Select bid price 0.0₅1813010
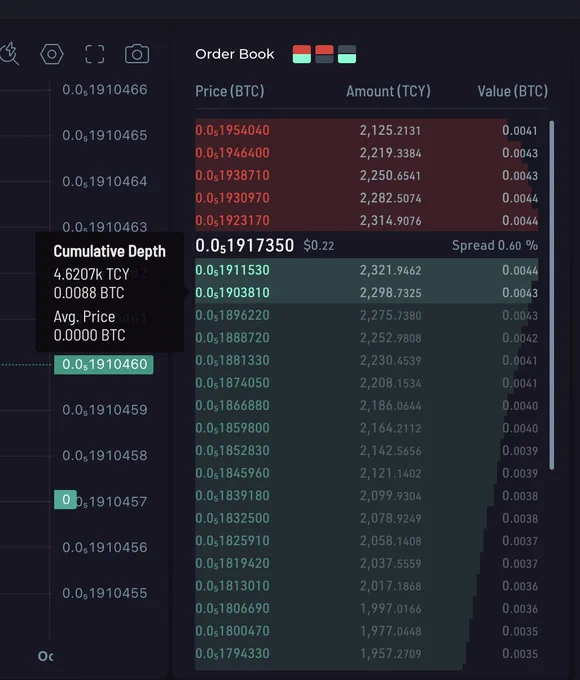The height and width of the screenshot is (680, 580). (233, 586)
